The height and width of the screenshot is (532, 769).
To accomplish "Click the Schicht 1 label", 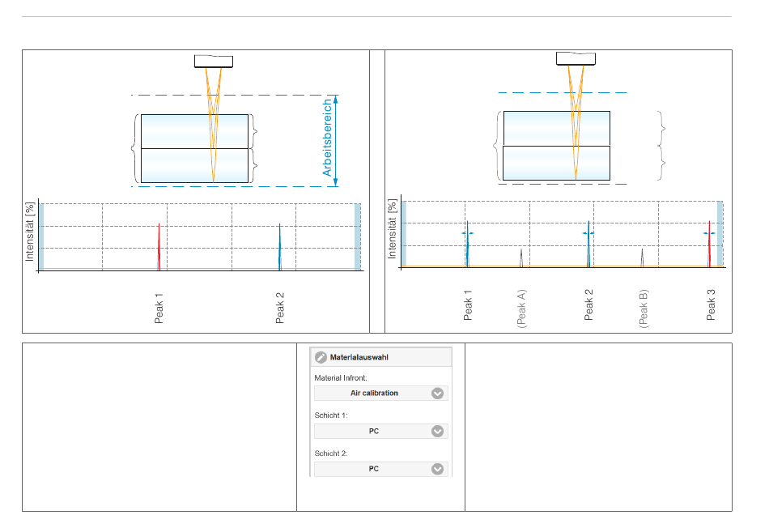I will coord(331,415).
